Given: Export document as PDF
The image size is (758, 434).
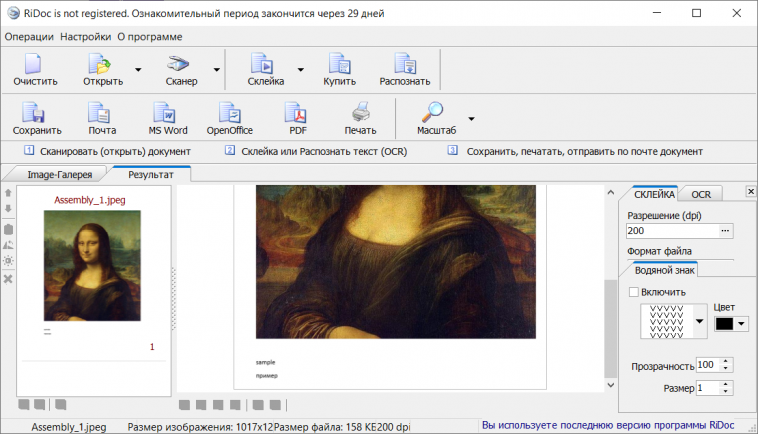Looking at the screenshot, I should click(x=297, y=118).
